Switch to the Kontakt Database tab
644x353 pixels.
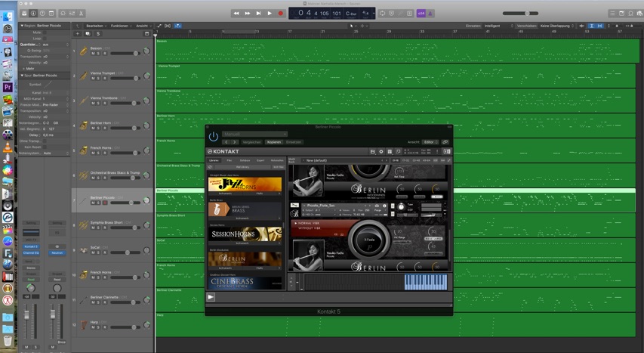245,160
